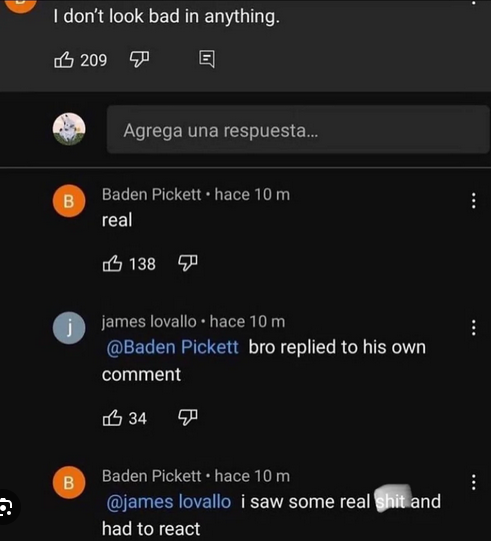Dislike Baden Pickett's "real" reply

click(188, 263)
